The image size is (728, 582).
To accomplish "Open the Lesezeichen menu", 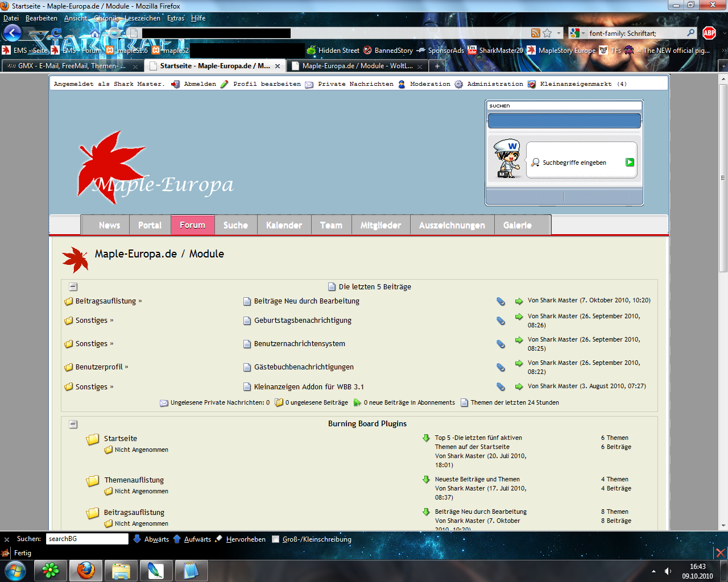I will [x=142, y=18].
